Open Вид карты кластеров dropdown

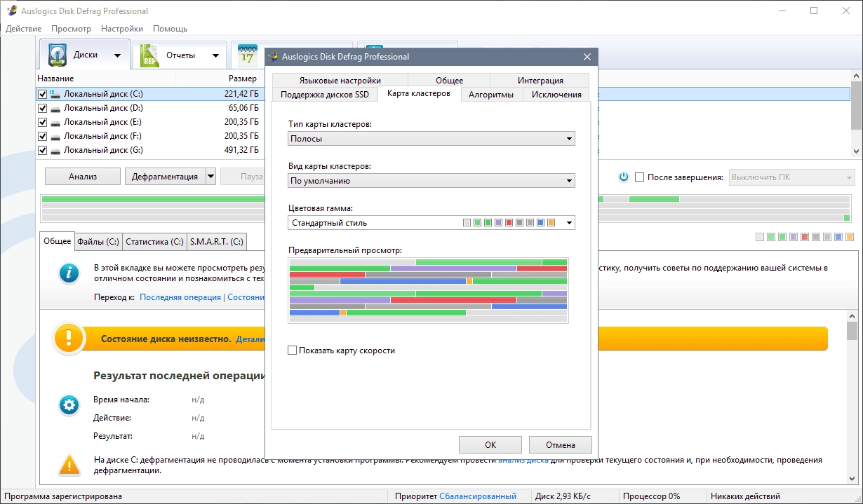[431, 181]
